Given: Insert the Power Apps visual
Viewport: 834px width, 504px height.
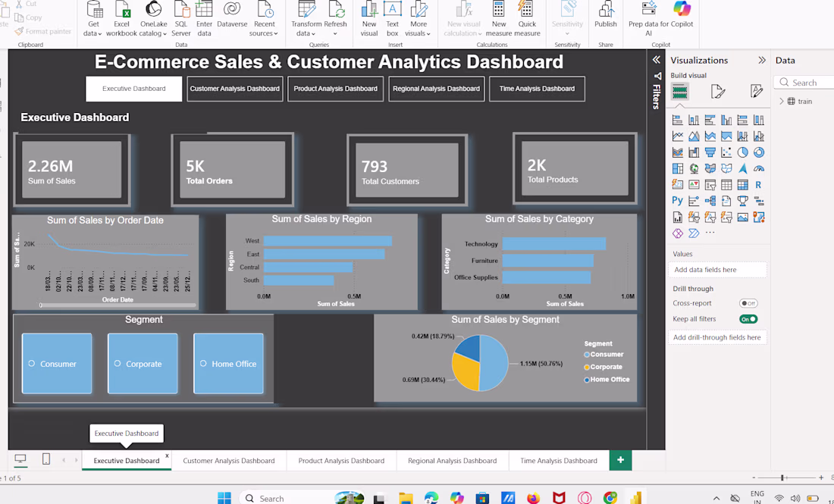Looking at the screenshot, I should pos(678,233).
